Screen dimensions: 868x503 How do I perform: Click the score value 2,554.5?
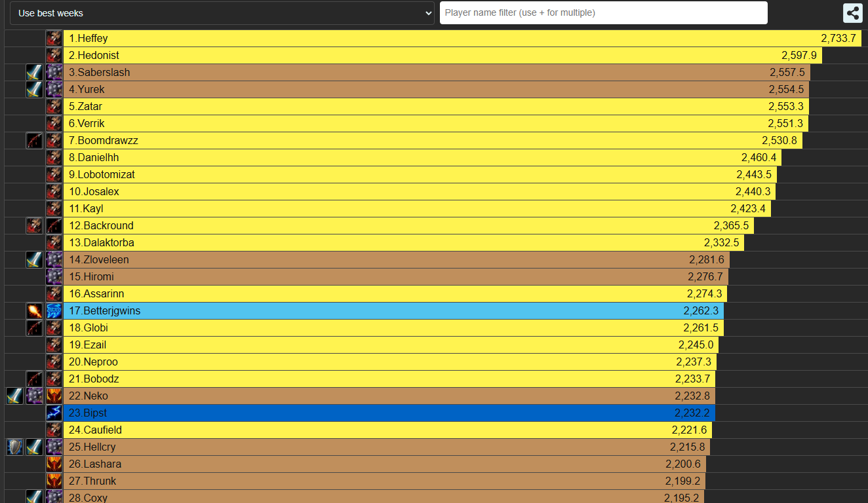(787, 90)
